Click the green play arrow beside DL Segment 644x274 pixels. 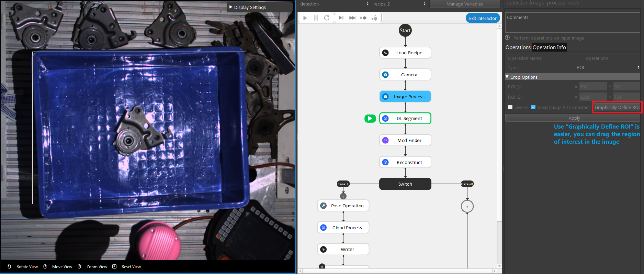pos(370,119)
